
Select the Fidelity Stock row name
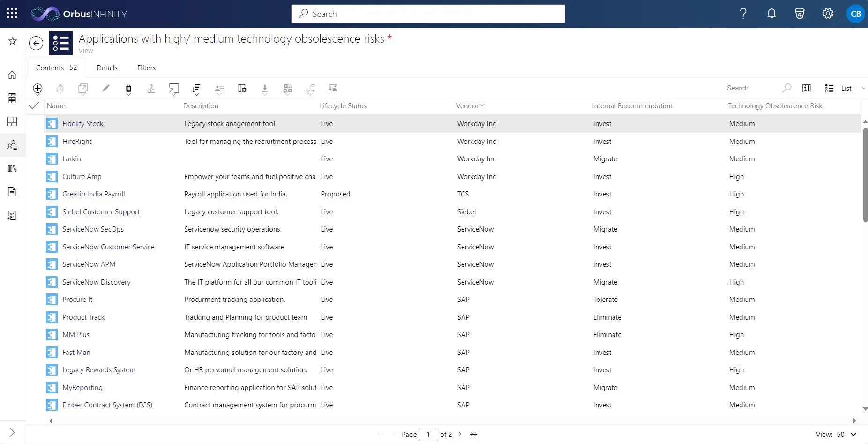(x=82, y=124)
